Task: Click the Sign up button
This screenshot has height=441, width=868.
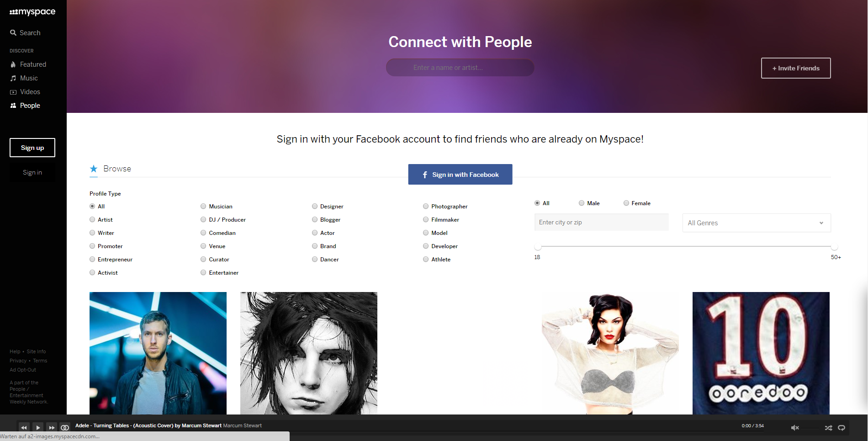Action: pos(32,148)
